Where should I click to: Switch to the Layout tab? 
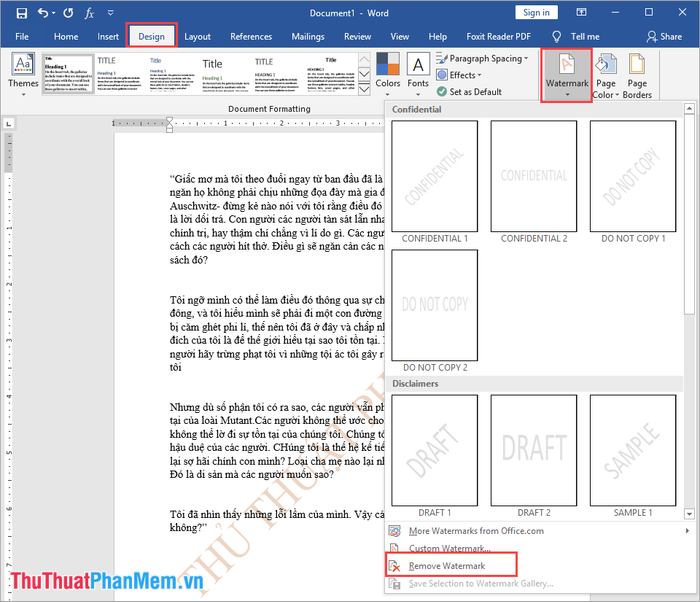click(x=198, y=37)
